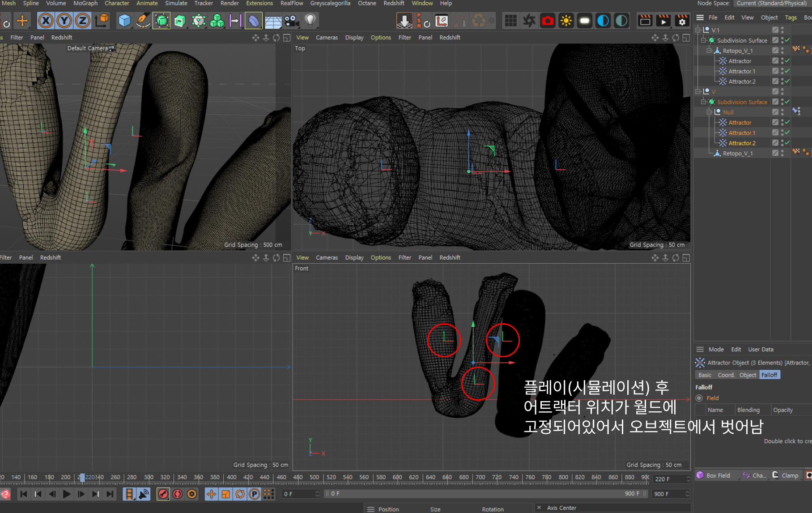Switch to the Basic tab
Screen dimensions: 812x513
705,375
